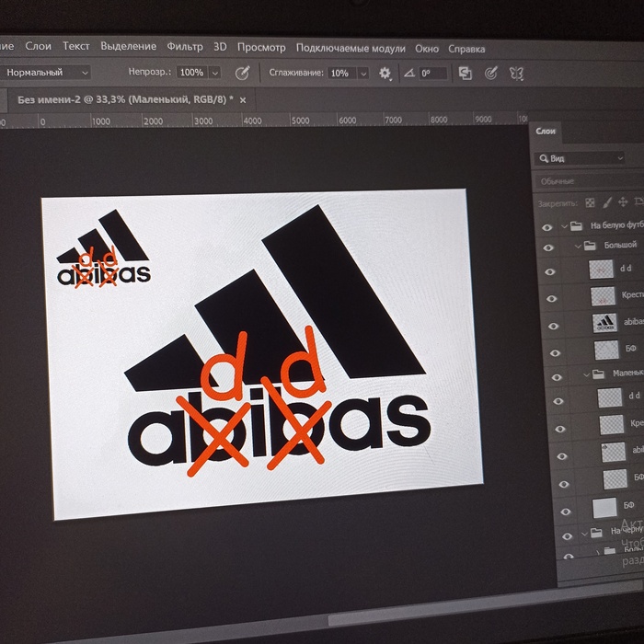The height and width of the screenshot is (644, 644).
Task: Select the 'd d' layer thumbnail in Большой
Action: pos(603,270)
